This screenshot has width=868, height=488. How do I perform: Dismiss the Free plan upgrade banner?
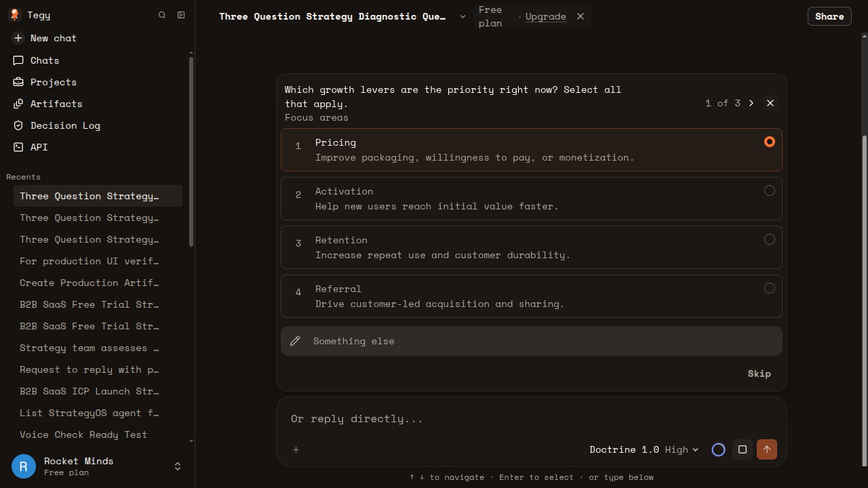click(x=580, y=16)
